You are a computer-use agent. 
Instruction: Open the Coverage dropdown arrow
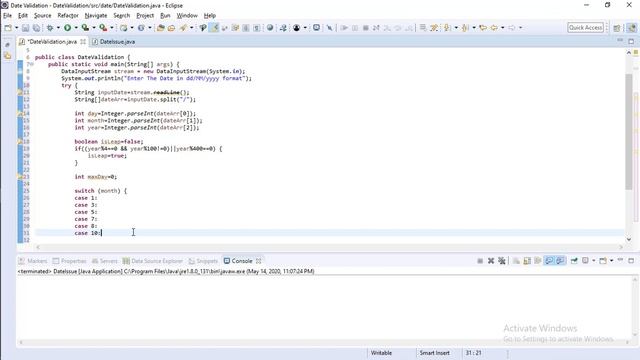click(x=93, y=28)
